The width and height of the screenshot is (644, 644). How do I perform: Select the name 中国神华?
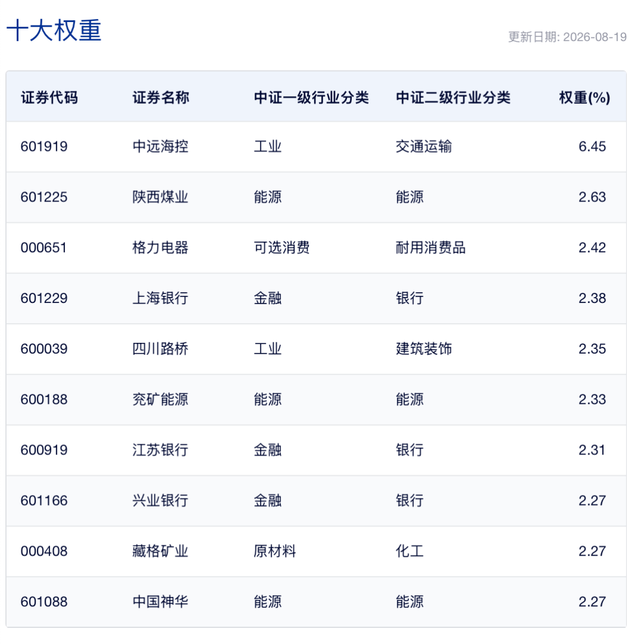pyautogui.click(x=160, y=602)
